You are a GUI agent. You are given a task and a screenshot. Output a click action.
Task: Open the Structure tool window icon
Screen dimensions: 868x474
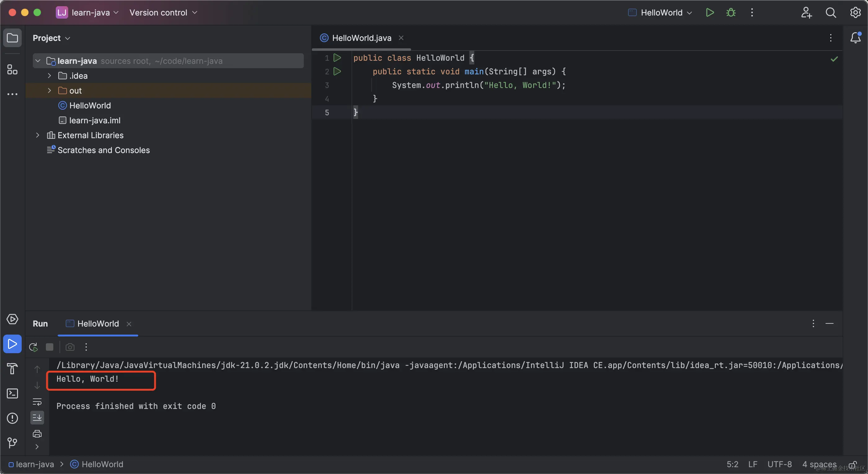[12, 70]
